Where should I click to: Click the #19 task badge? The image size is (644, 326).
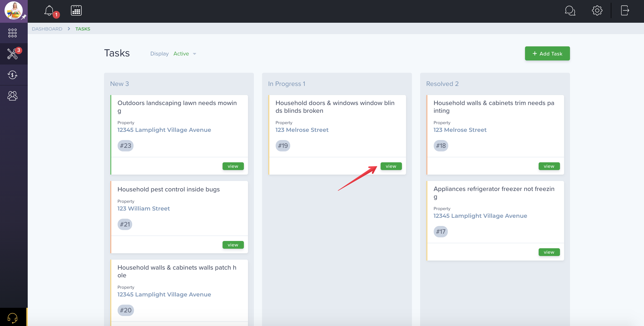[283, 146]
